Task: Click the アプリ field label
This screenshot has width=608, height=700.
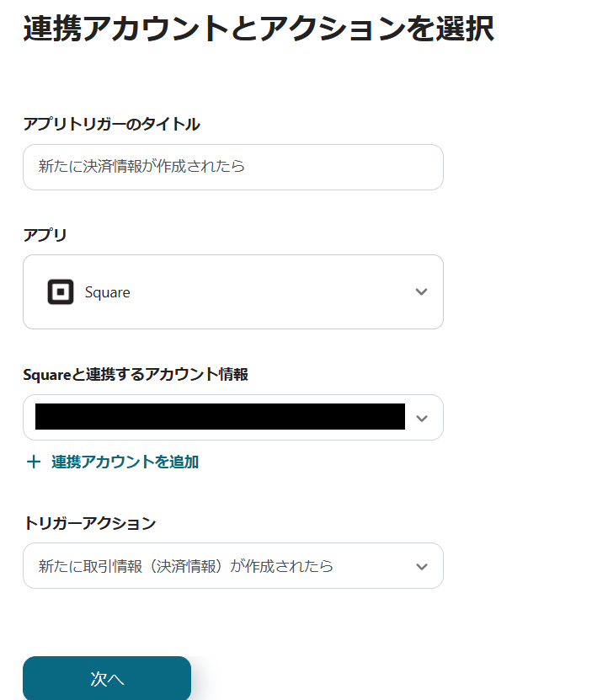Action: coord(45,235)
